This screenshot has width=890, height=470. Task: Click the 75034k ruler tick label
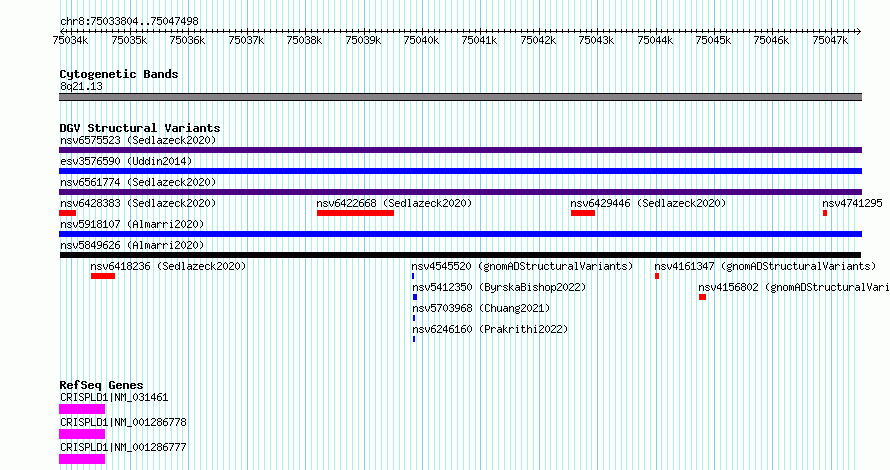pos(70,40)
